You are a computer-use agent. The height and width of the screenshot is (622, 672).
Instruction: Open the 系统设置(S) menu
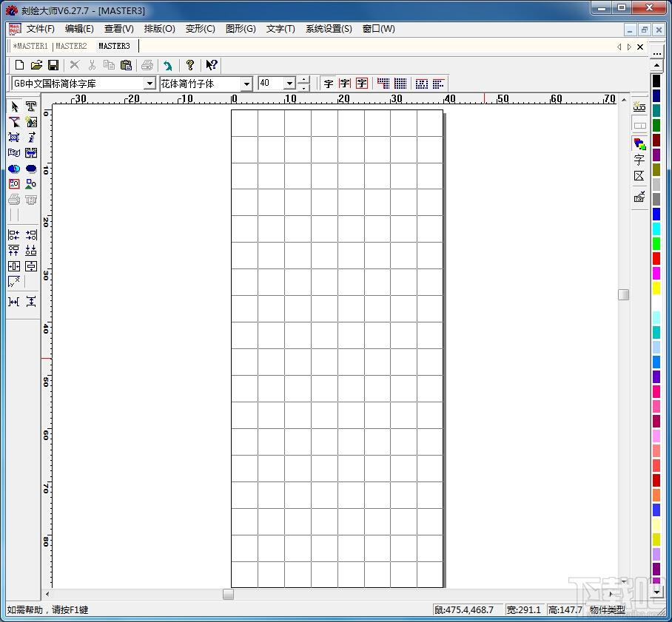click(329, 29)
